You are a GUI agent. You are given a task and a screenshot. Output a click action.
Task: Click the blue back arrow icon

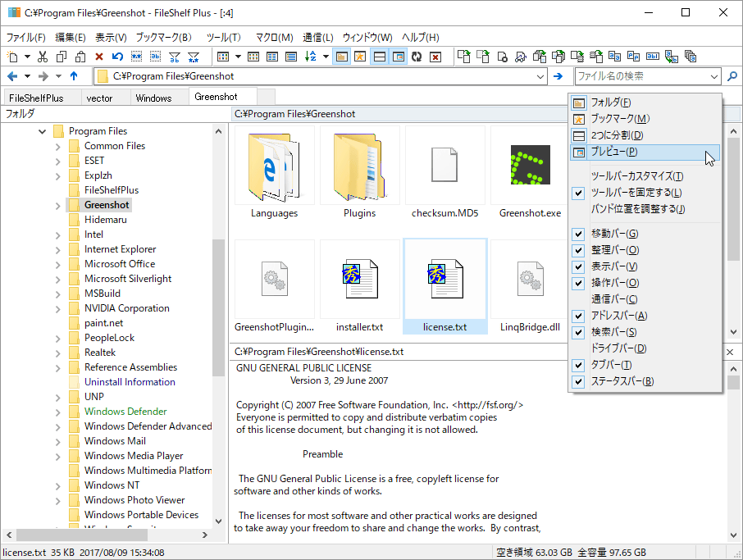click(12, 75)
